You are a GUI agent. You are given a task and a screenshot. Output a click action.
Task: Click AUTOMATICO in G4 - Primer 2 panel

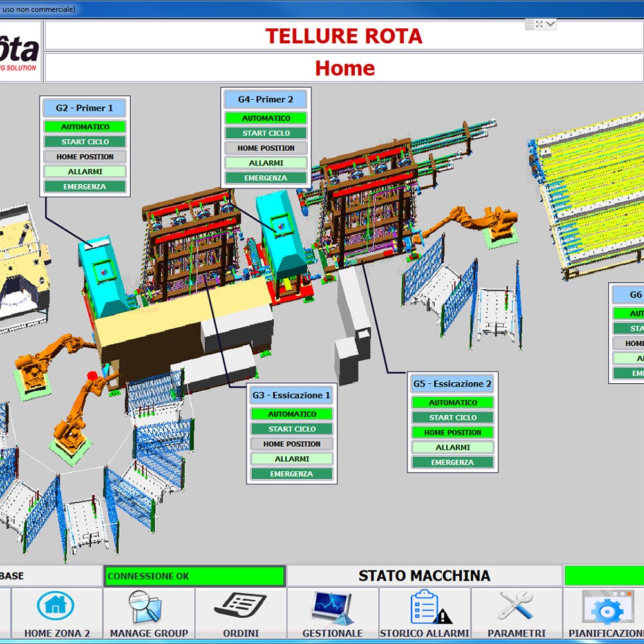point(266,118)
